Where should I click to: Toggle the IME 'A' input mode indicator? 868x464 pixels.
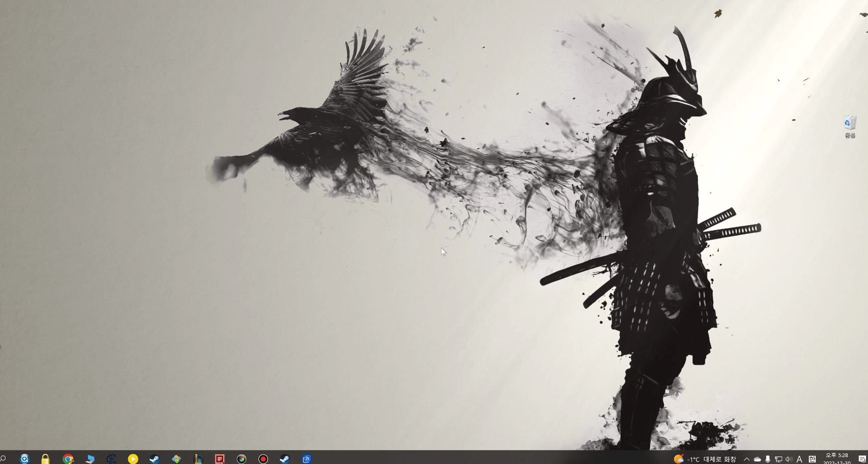tap(799, 459)
